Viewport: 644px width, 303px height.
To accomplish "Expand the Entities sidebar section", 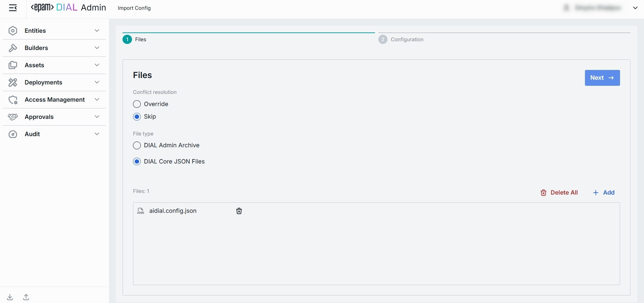I will pyautogui.click(x=97, y=31).
